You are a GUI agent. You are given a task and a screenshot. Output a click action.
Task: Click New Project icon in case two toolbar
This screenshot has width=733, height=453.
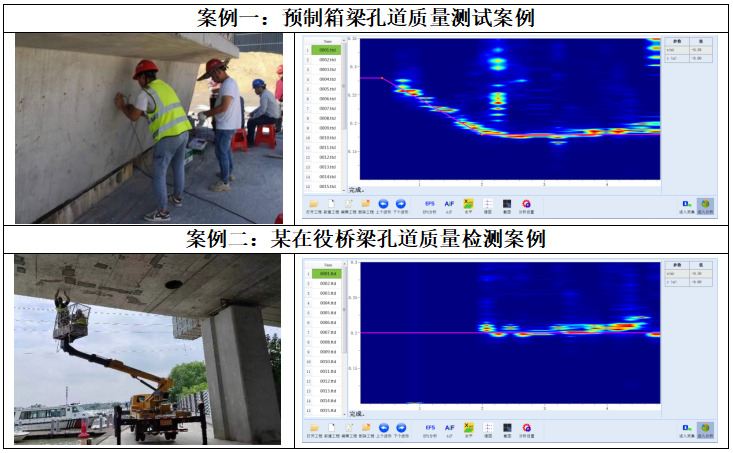point(330,428)
